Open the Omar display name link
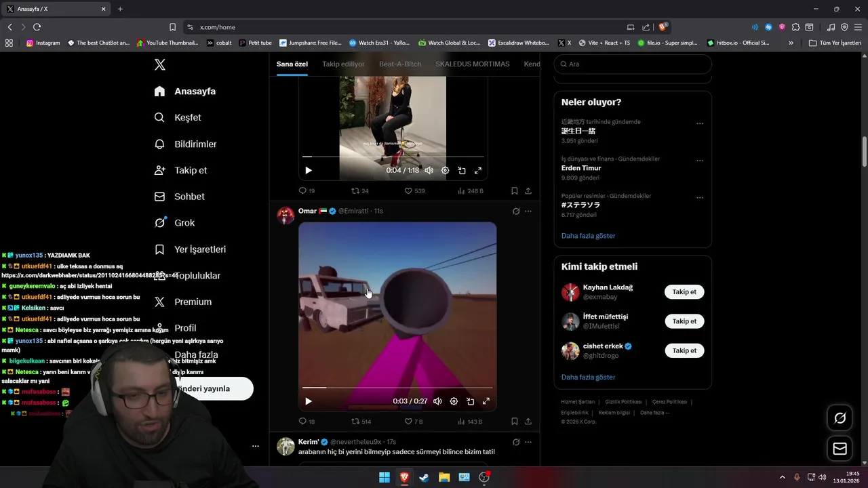The height and width of the screenshot is (488, 868). [x=307, y=211]
